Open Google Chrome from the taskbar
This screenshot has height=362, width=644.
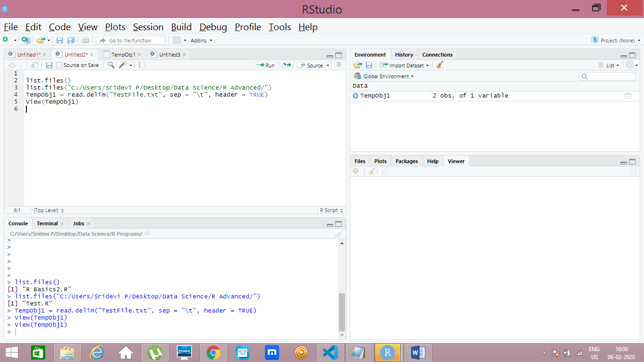[x=214, y=353]
